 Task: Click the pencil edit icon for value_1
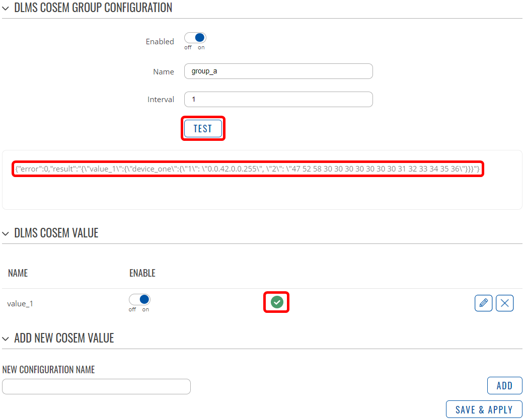point(483,303)
